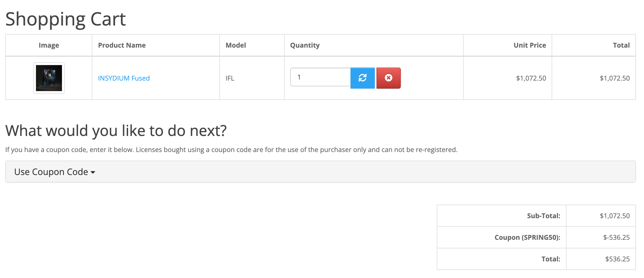644x278 pixels.
Task: Click the Coupon (SPRING50) label
Action: pyautogui.click(x=527, y=237)
